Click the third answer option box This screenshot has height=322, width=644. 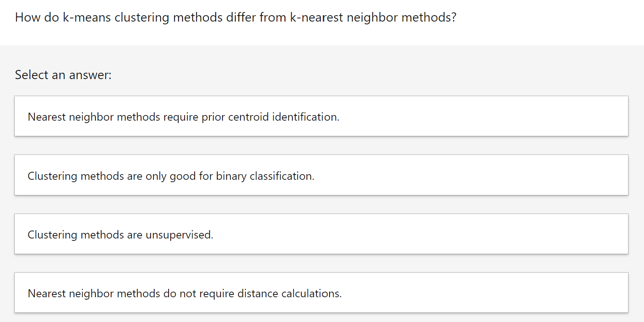[322, 234]
